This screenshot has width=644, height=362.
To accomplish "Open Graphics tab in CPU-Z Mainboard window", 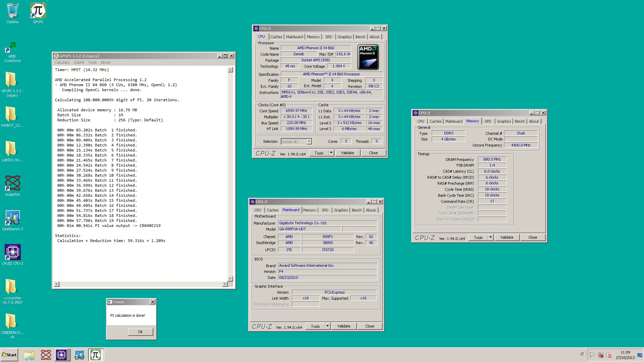I will 341,210.
